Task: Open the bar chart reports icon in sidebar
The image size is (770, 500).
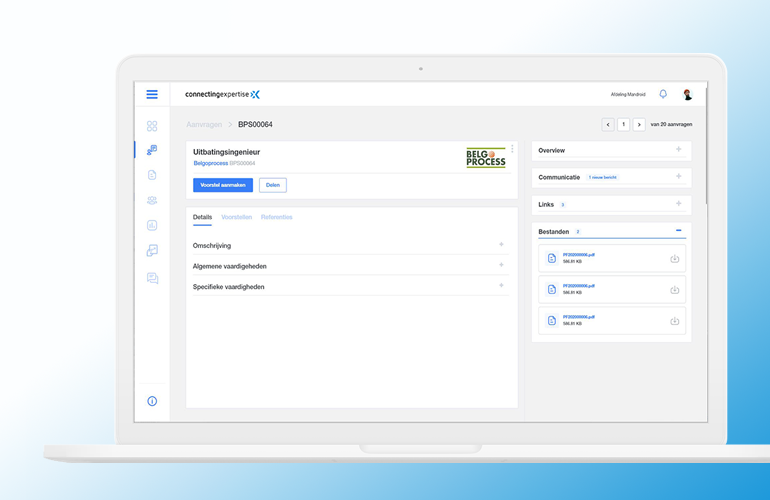Action: coord(152,225)
